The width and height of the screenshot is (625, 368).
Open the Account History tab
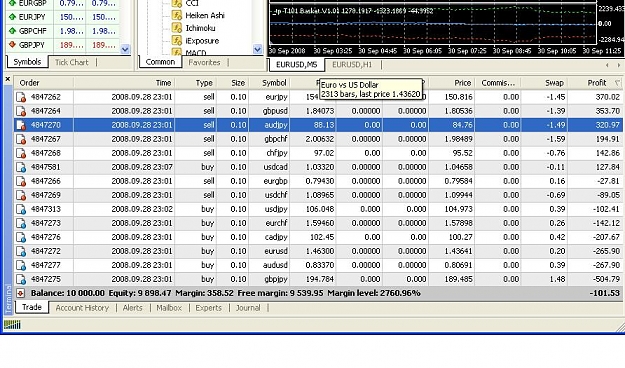tap(82, 308)
